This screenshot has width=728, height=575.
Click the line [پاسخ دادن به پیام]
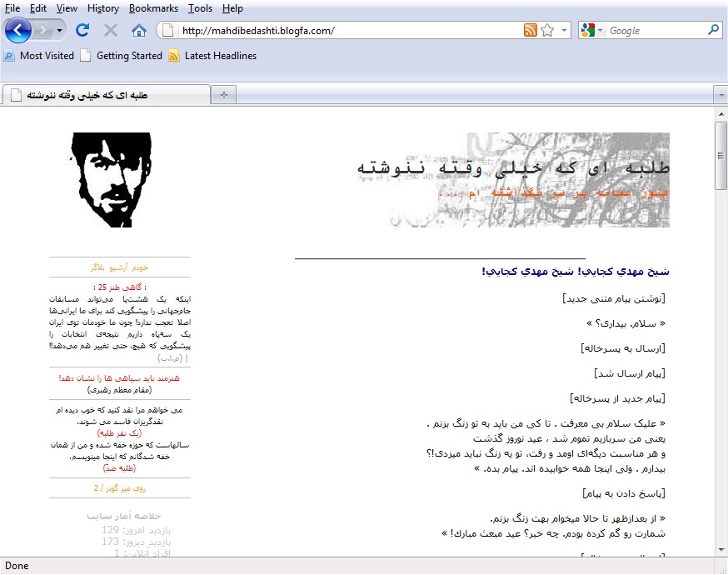pyautogui.click(x=624, y=493)
